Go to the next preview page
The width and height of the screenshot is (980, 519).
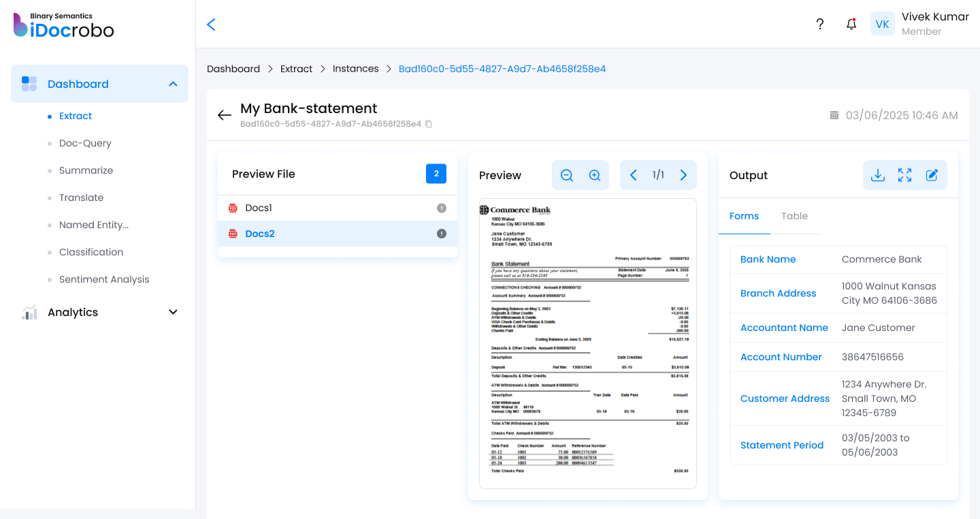point(683,175)
